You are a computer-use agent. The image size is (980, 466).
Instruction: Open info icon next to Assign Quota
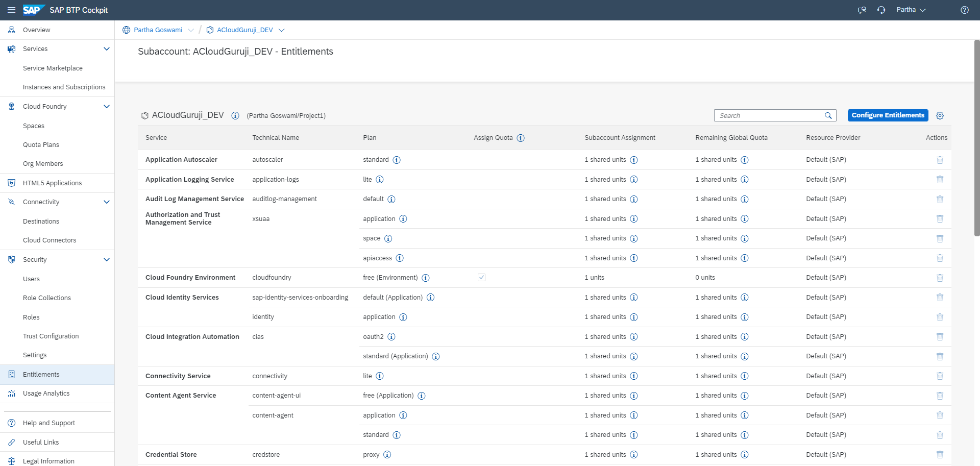(521, 138)
